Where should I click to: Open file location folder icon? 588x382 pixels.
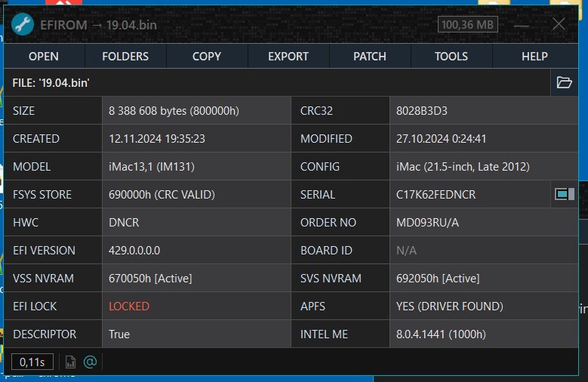[x=564, y=82]
